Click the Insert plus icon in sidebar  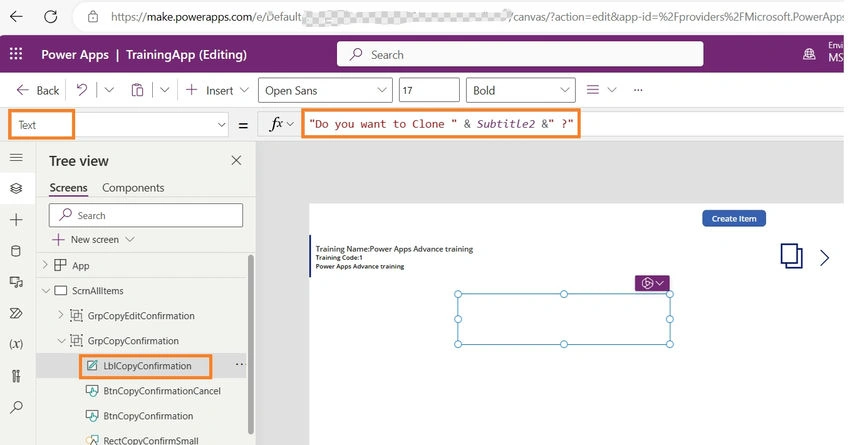coord(16,220)
